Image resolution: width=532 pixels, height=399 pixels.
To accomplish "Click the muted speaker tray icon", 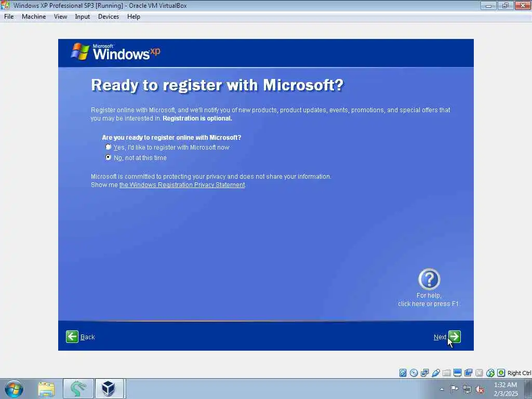I will click(x=480, y=389).
